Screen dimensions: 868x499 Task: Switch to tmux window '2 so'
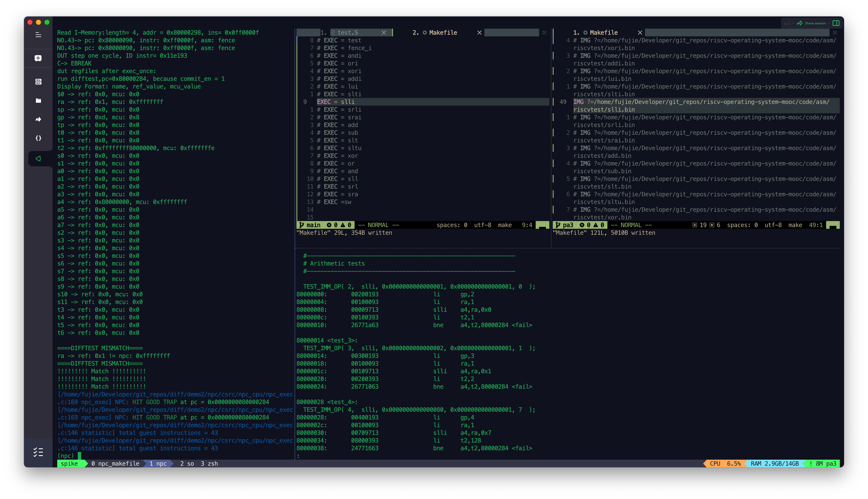click(x=187, y=463)
